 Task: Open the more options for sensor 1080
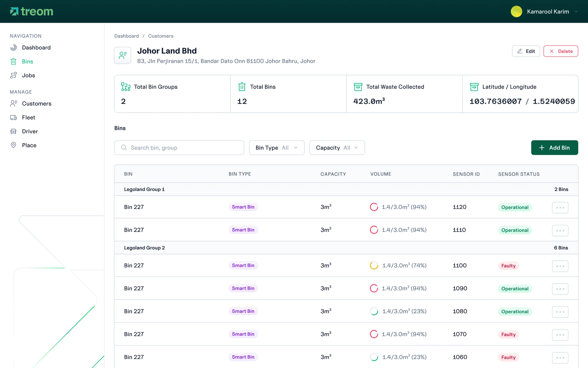coord(560,312)
